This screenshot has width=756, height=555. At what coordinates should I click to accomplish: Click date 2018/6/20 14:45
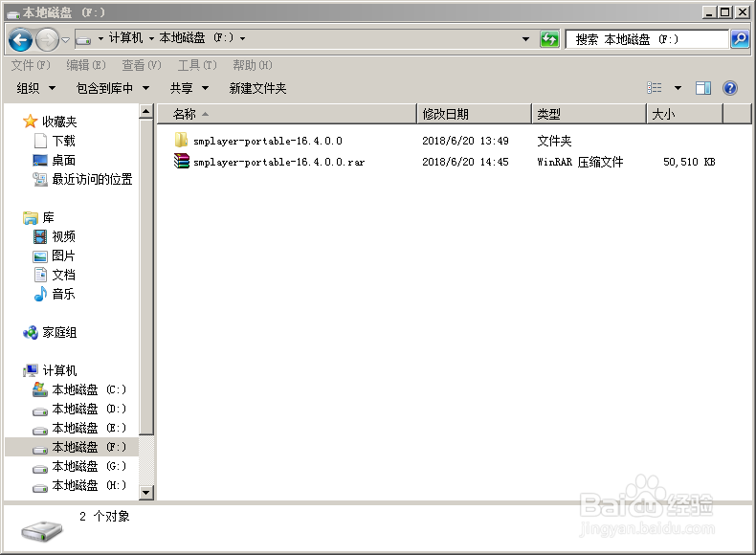click(x=465, y=162)
